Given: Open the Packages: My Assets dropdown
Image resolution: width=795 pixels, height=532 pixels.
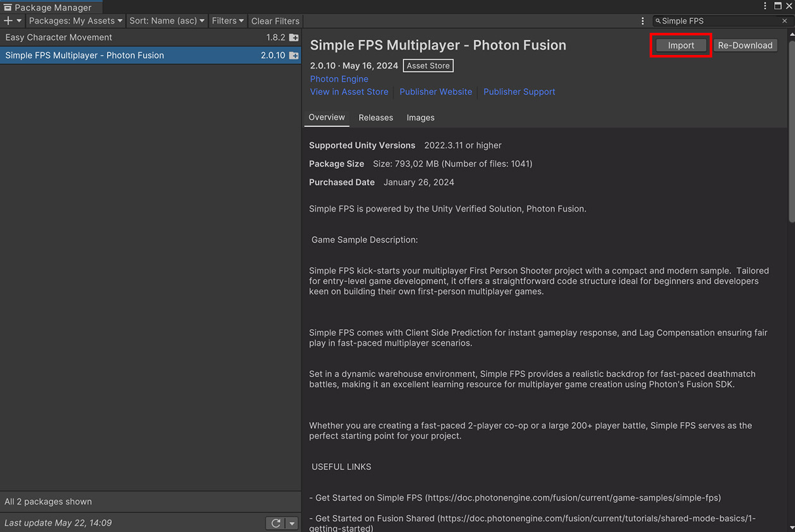Looking at the screenshot, I should pyautogui.click(x=75, y=21).
